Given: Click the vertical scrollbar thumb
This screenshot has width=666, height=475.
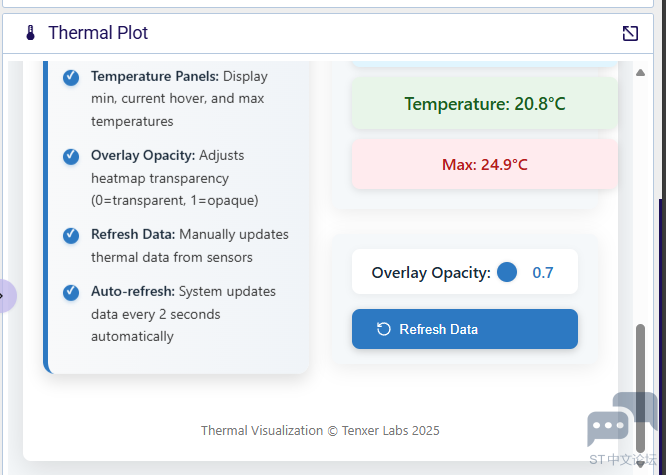Looking at the screenshot, I should pos(640,388).
